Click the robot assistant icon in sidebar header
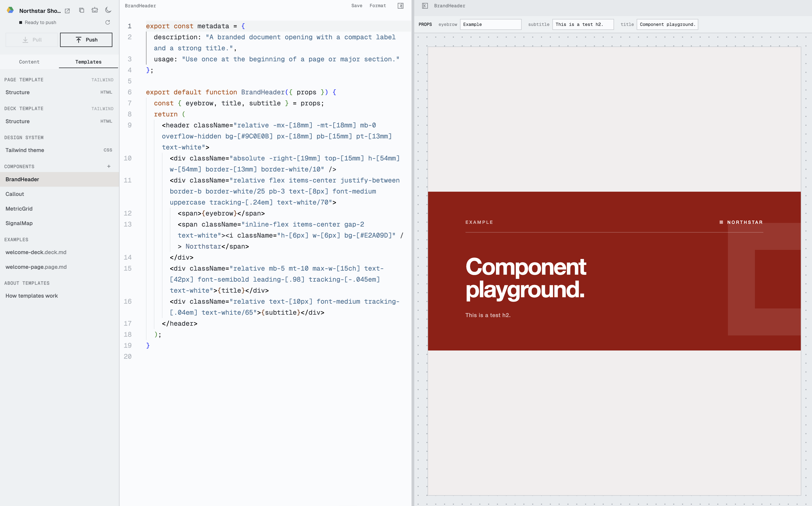This screenshot has height=506, width=812. point(95,10)
